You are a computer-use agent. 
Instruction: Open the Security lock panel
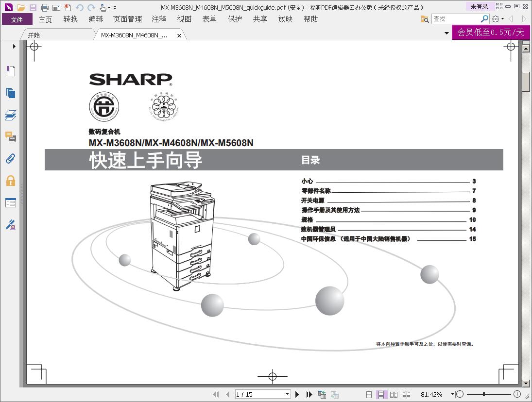pos(11,181)
